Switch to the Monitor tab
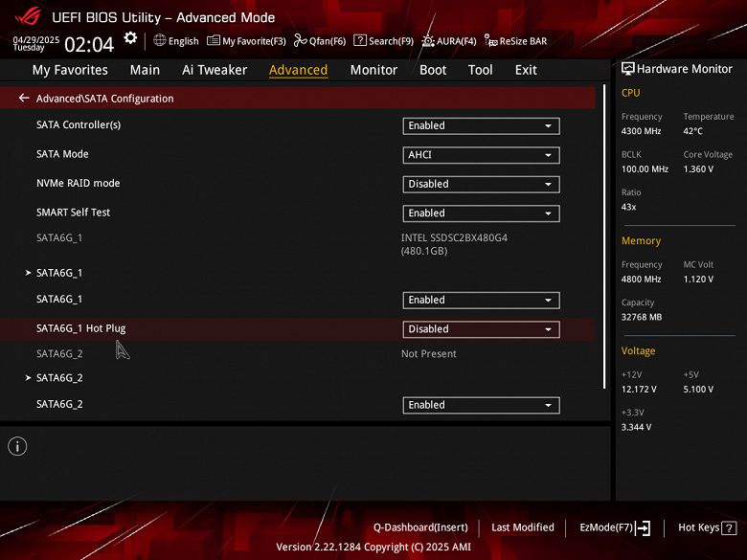747x560 pixels. tap(373, 70)
